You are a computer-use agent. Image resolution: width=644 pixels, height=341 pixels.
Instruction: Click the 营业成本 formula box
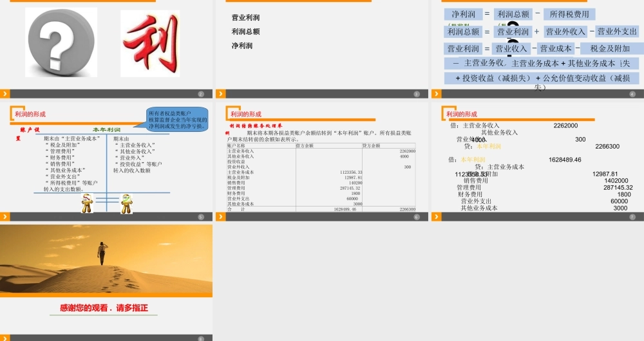tap(556, 49)
